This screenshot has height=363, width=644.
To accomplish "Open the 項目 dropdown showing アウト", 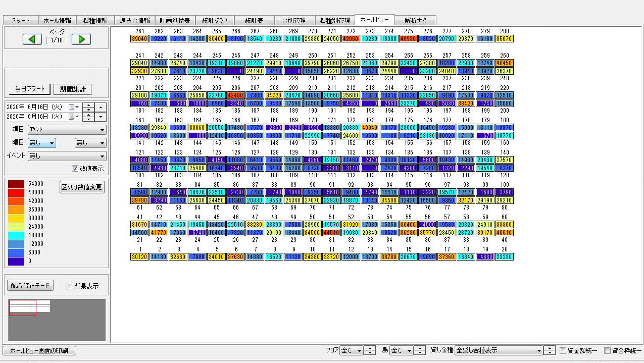I will click(x=67, y=130).
